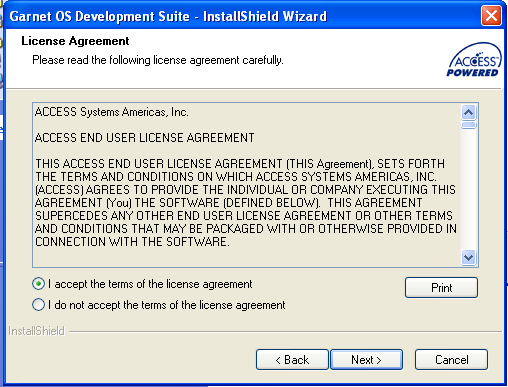Click the InstallShield label at bottom left
Viewport: 508px width, 387px height.
tap(36, 331)
